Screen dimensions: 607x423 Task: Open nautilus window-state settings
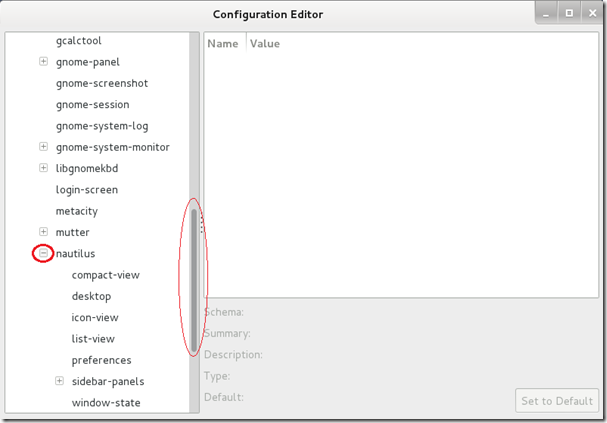[x=106, y=402]
